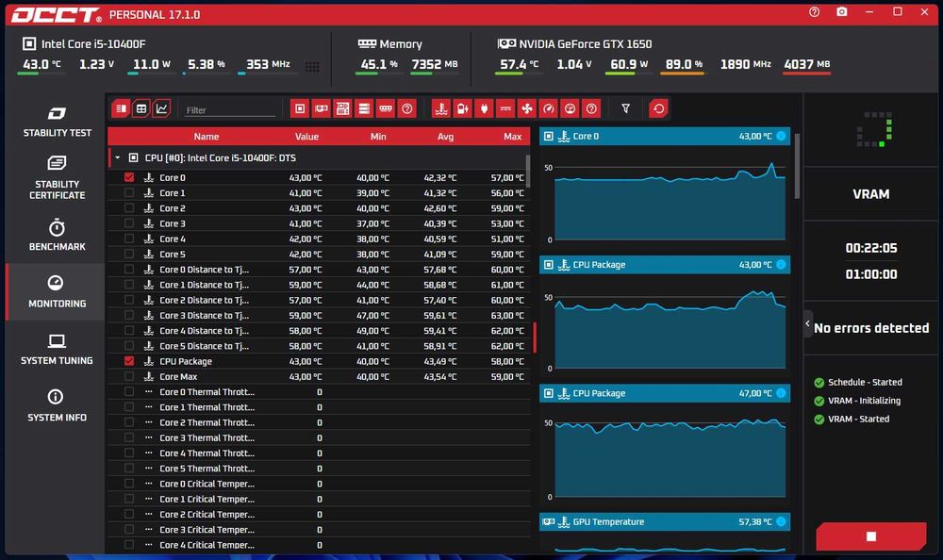Toggle the unknown sensor type filter

[x=591, y=108]
